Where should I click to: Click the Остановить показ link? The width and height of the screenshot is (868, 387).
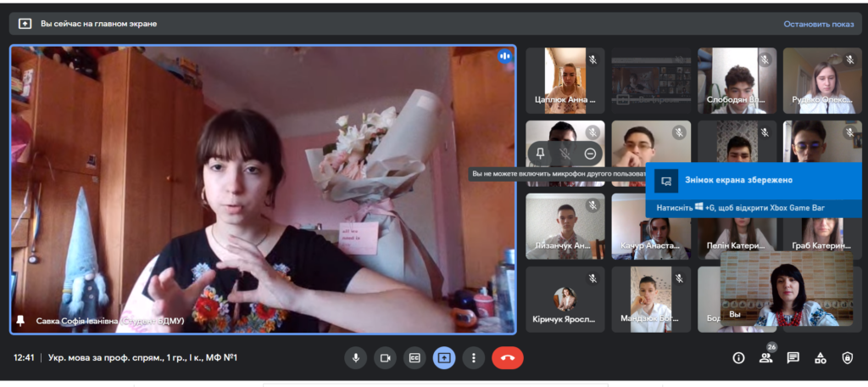coord(818,24)
